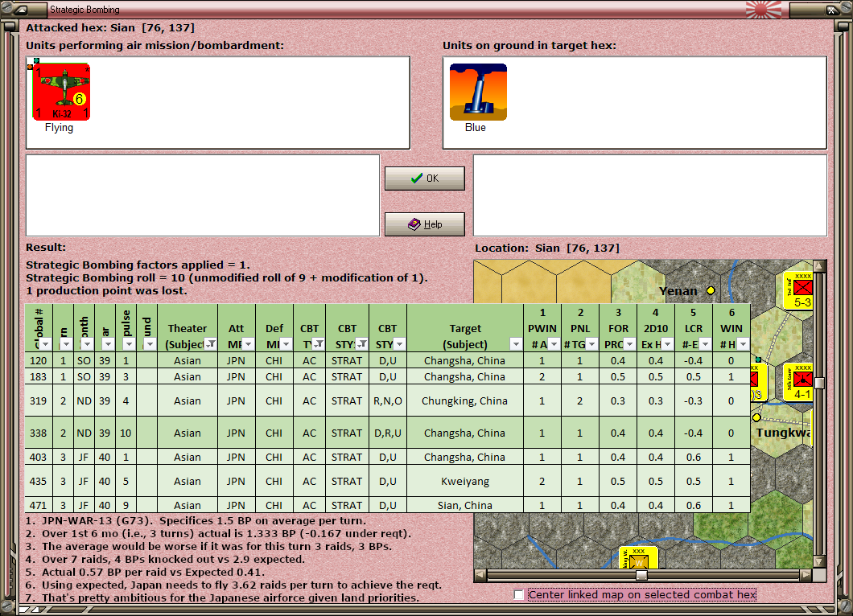
Task: Click the Ki-32 Flying air unit counter
Action: pos(61,92)
